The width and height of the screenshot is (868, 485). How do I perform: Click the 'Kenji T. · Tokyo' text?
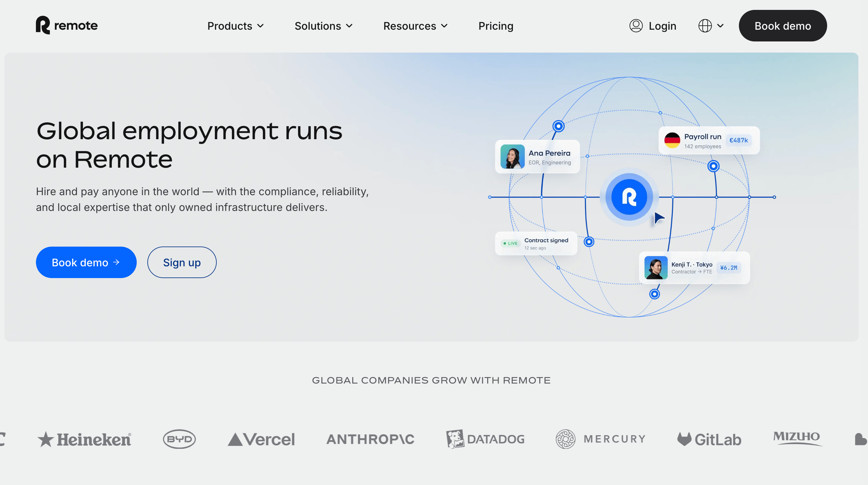point(692,264)
